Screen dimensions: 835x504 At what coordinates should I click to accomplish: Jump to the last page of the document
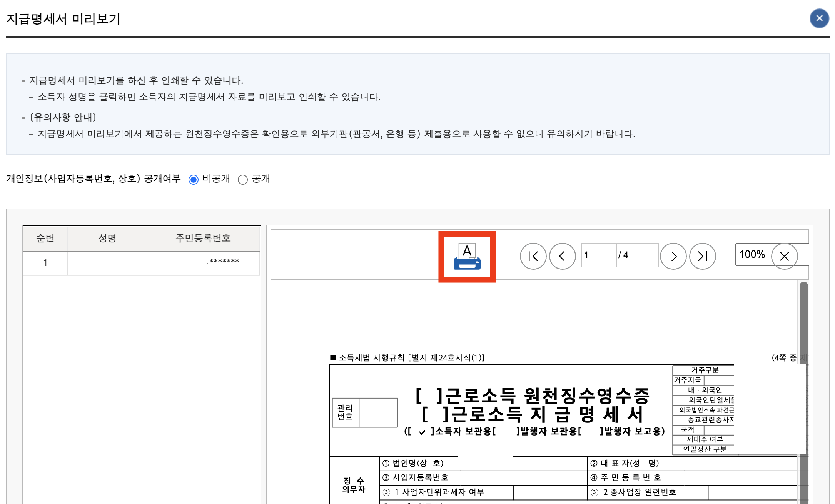[x=703, y=256]
